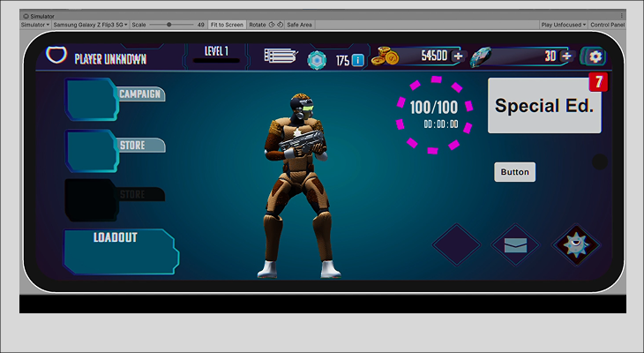The image size is (644, 353).
Task: Open the Control Panel button
Action: (607, 25)
